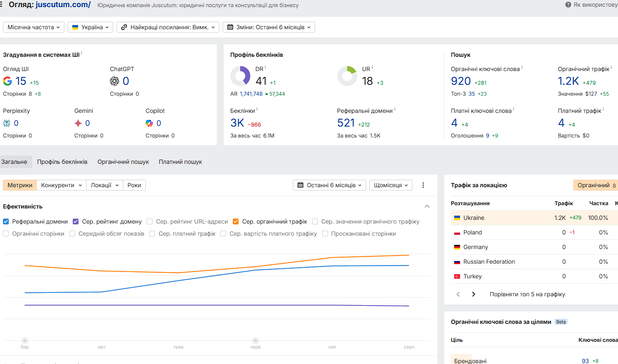Select the Метрики chart tab
The height and width of the screenshot is (364, 618).
tap(20, 185)
